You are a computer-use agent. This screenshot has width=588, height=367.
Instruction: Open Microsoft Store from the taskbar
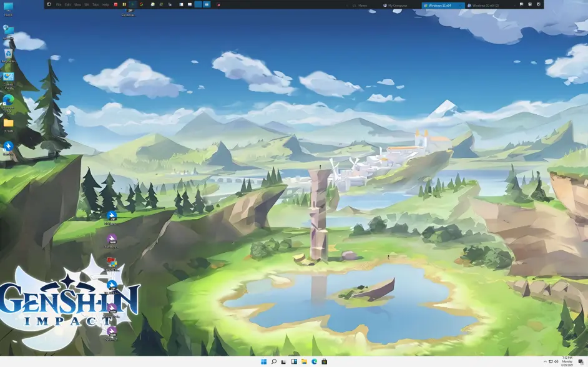click(325, 361)
